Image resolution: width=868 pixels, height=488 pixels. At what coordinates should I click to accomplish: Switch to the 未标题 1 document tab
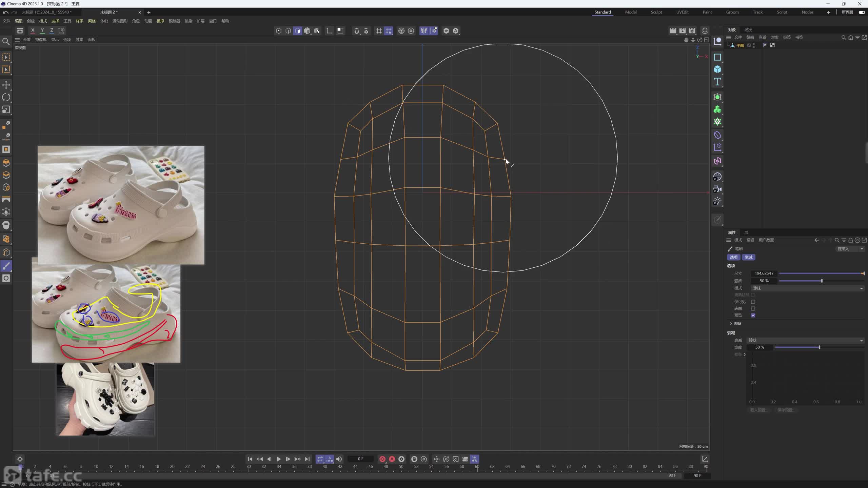coord(47,12)
